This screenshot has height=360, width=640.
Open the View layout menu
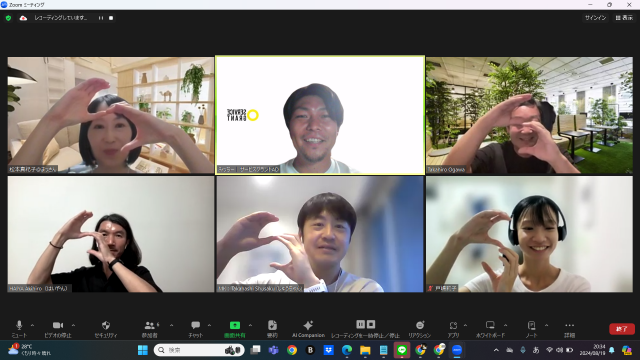[624, 18]
